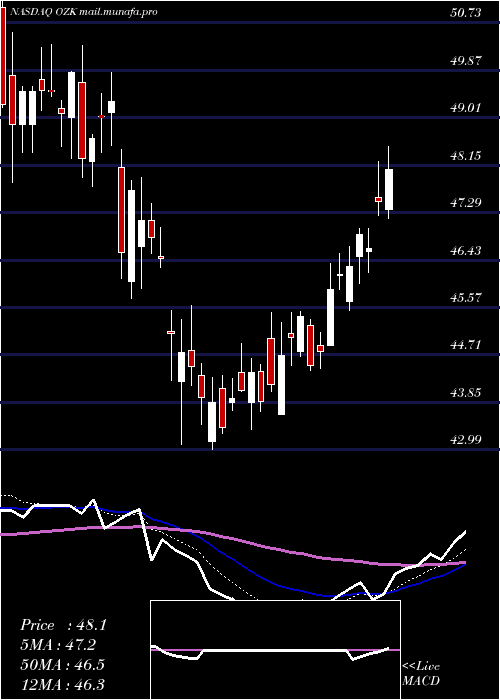Click the 44.71 price axis label

pyautogui.click(x=466, y=345)
